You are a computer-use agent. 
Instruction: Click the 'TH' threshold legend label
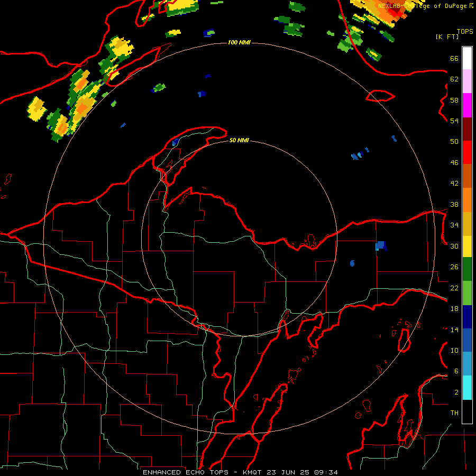(x=454, y=413)
